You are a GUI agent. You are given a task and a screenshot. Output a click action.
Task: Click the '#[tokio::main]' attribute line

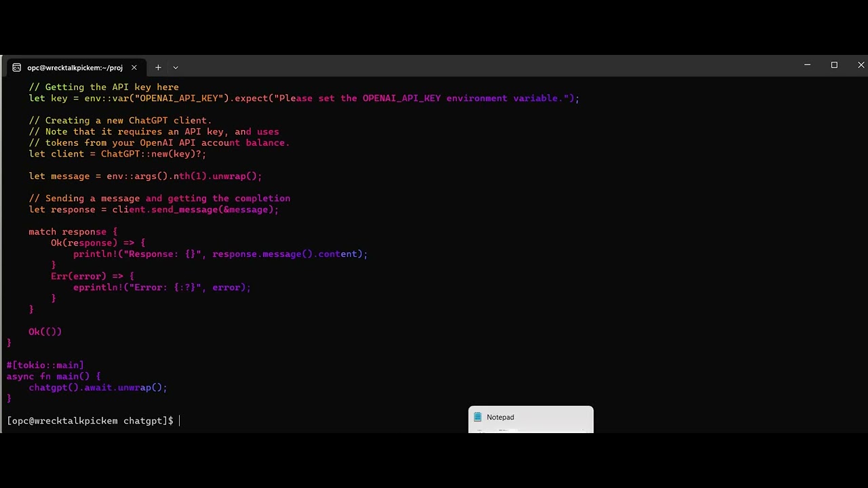point(45,365)
